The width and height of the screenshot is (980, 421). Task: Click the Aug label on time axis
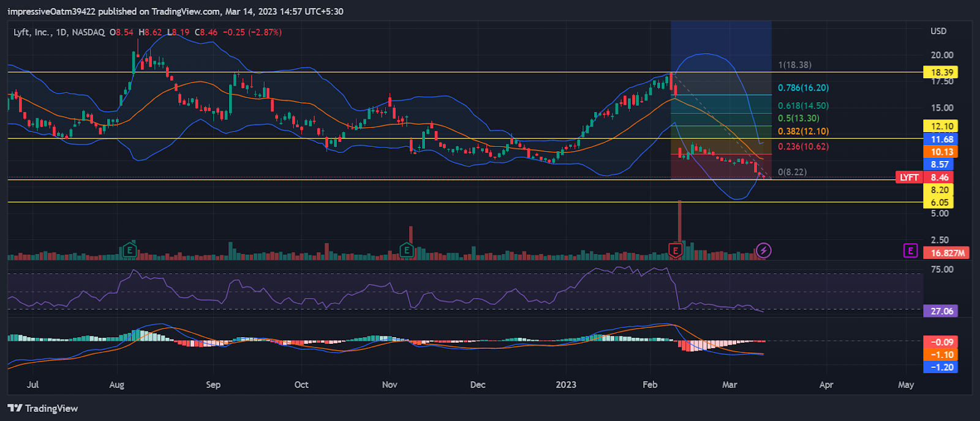(x=116, y=384)
